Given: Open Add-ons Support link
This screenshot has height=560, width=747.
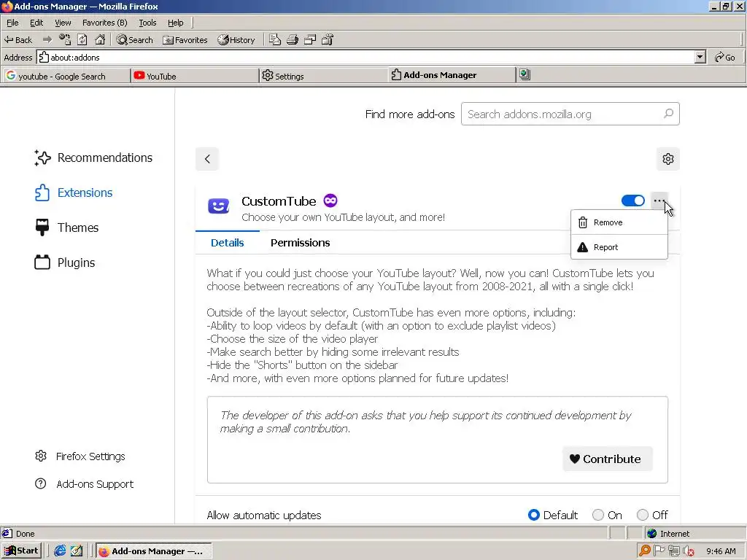Looking at the screenshot, I should 85,484.
